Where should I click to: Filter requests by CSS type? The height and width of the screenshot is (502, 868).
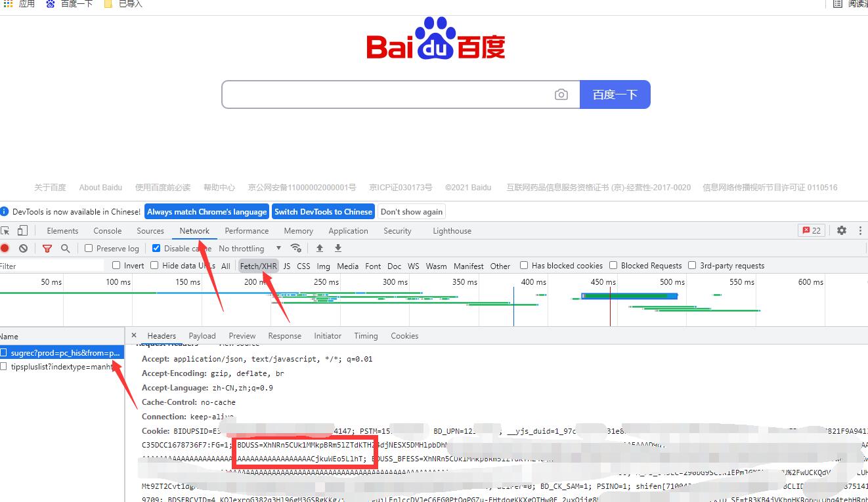click(303, 266)
